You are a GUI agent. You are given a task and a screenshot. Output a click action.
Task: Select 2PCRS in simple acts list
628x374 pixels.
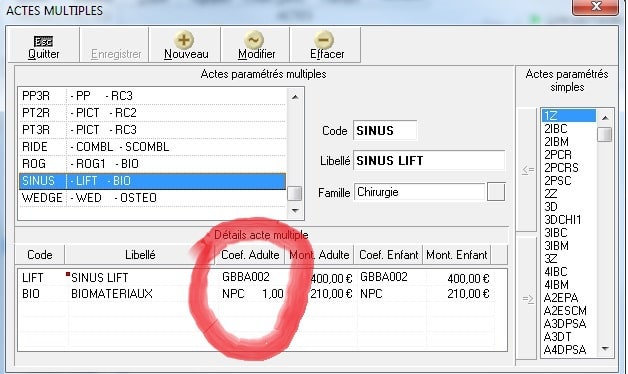point(569,168)
